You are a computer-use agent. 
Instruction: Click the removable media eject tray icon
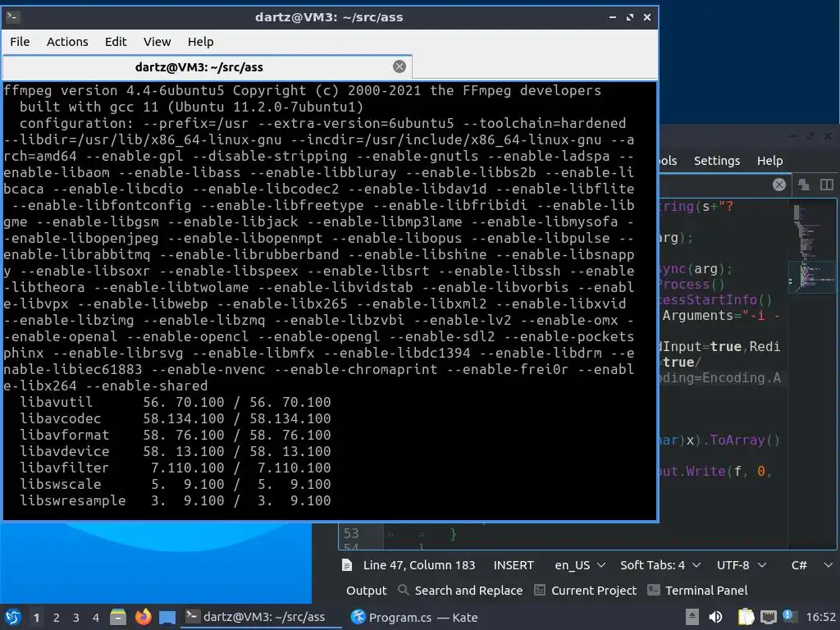692,617
